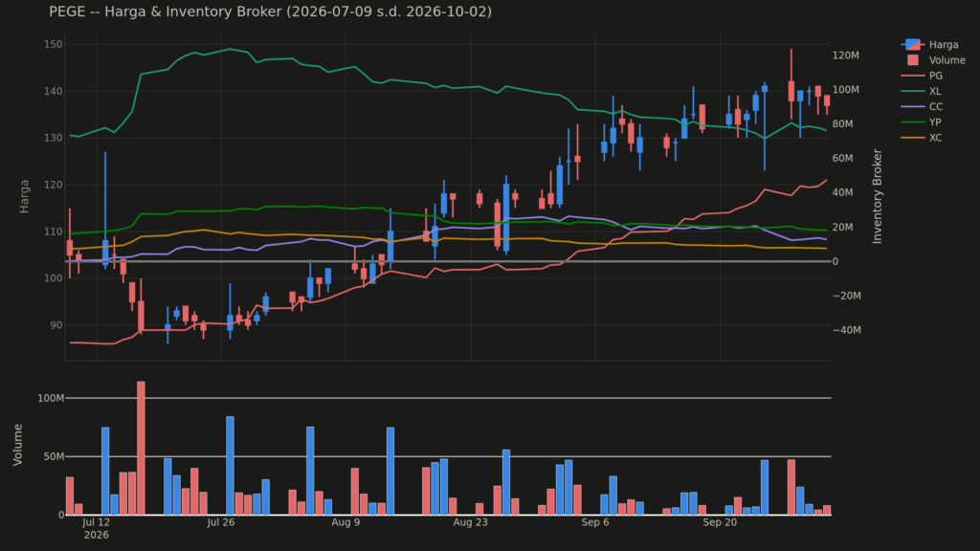Click the 40M inventory axis label
The height and width of the screenshot is (551, 980).
tap(843, 192)
